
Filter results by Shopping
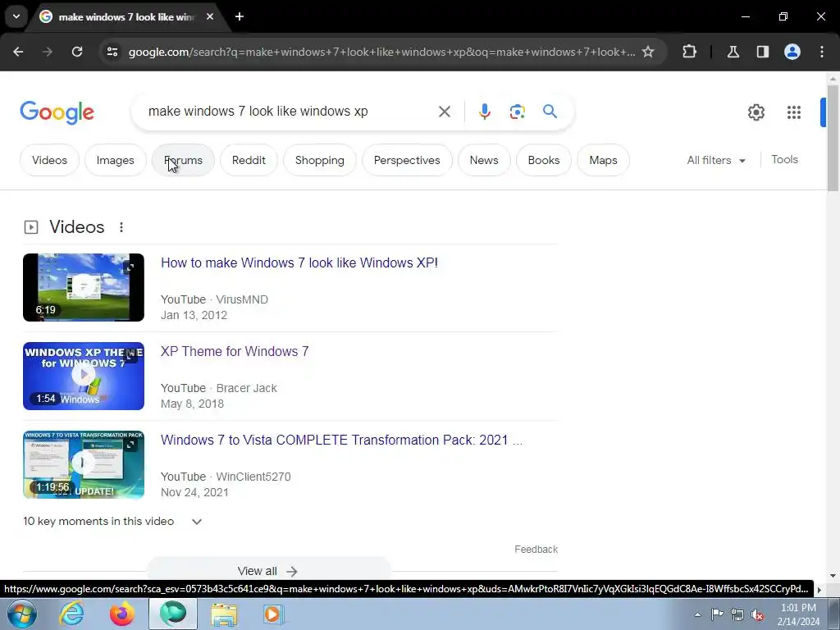[319, 160]
